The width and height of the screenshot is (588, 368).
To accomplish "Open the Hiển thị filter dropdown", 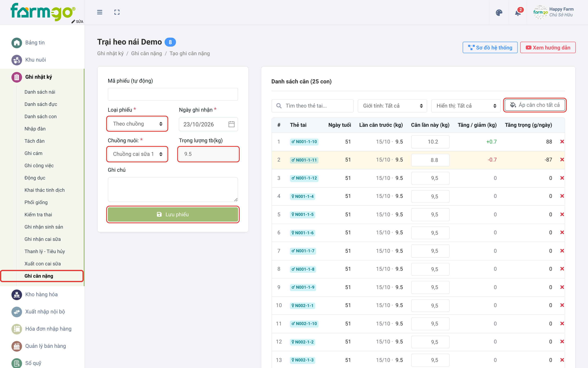I will click(465, 106).
